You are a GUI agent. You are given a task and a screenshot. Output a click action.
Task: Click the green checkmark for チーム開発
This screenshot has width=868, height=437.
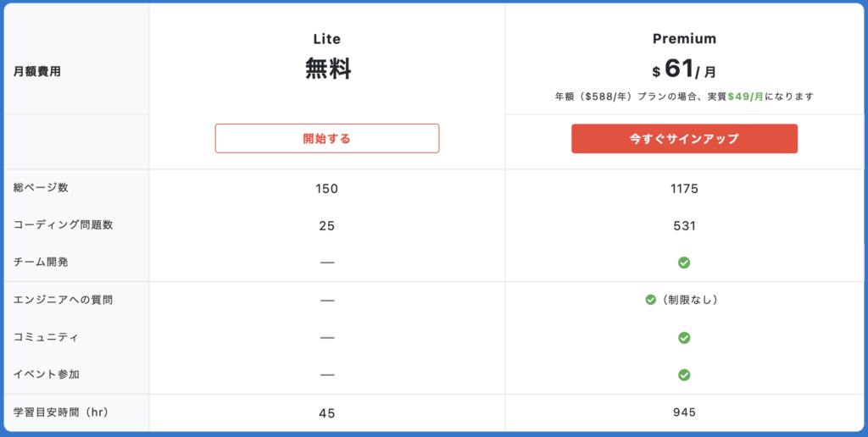click(684, 263)
